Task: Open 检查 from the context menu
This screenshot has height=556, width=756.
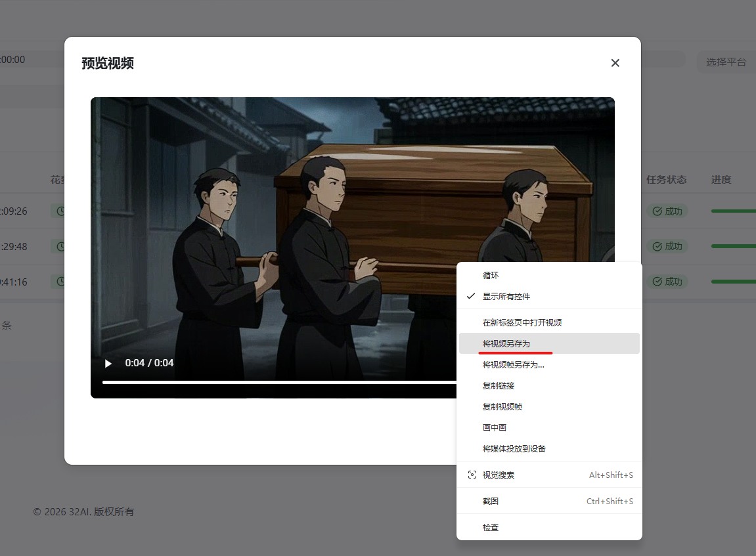Action: tap(548, 528)
